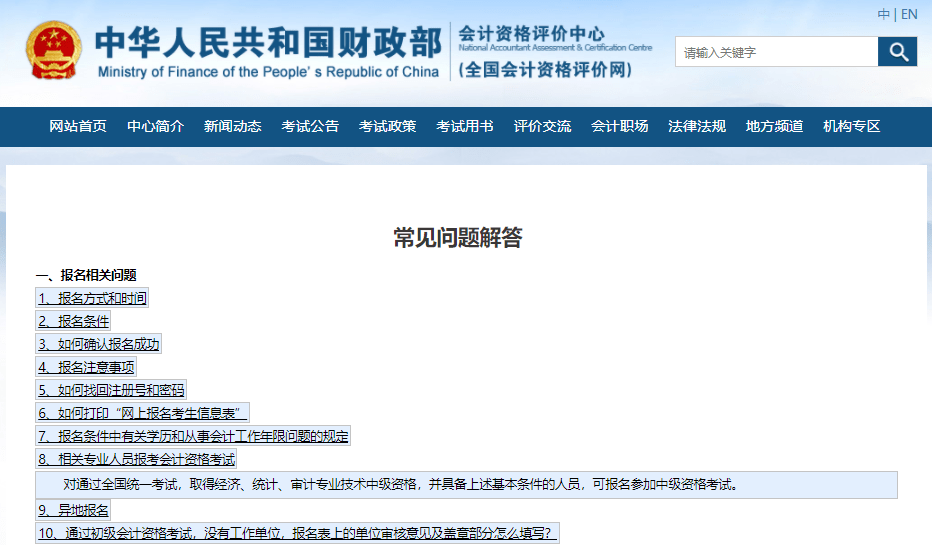Image resolution: width=932 pixels, height=545 pixels.
Task: Click National Accountant Assessment & Certification Centre text
Action: tap(555, 48)
